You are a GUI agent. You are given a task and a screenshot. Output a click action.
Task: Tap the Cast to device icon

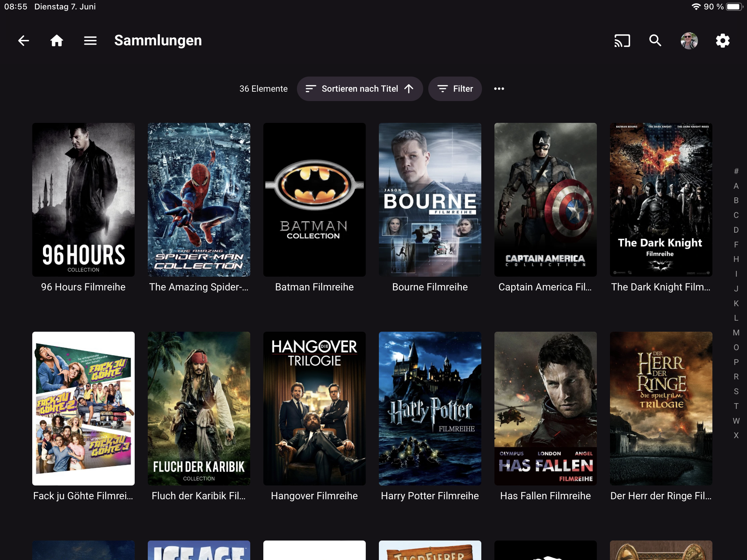622,41
